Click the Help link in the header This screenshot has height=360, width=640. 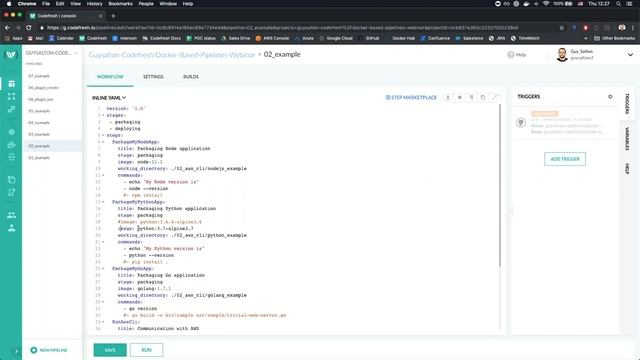[x=517, y=55]
